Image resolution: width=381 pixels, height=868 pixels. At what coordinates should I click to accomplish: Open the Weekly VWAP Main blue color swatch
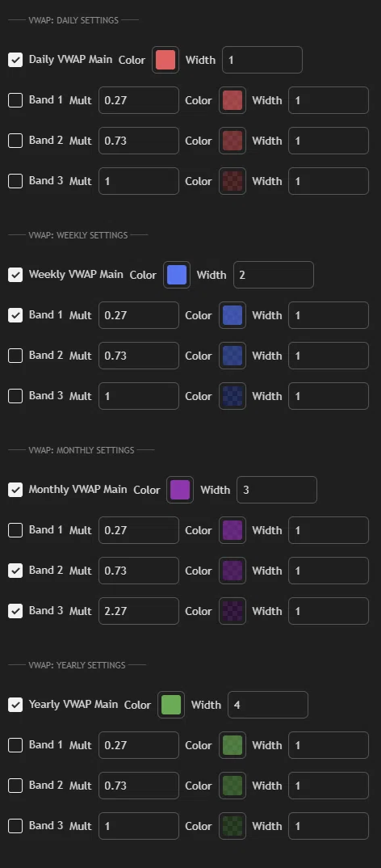point(177,275)
